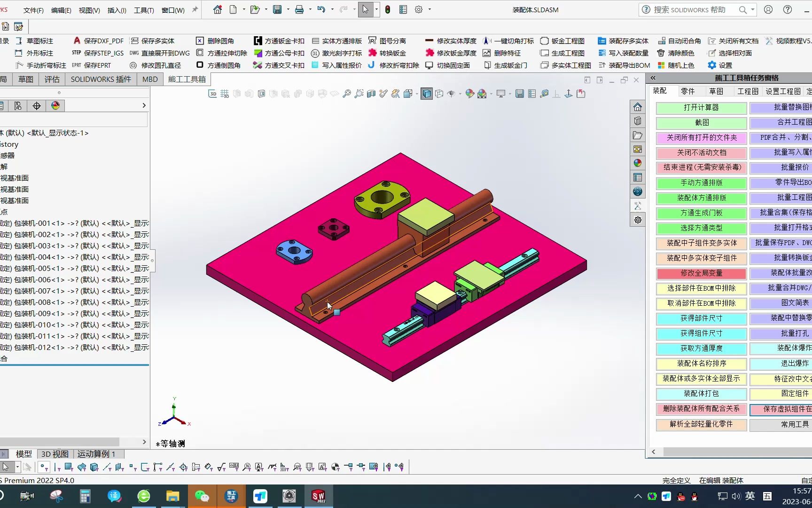Open the appearance dropdown arrow in view toolbar

492,94
